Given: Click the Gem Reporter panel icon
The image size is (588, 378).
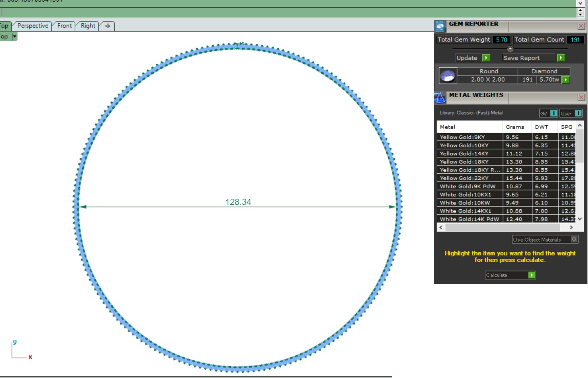Looking at the screenshot, I should click(x=440, y=27).
